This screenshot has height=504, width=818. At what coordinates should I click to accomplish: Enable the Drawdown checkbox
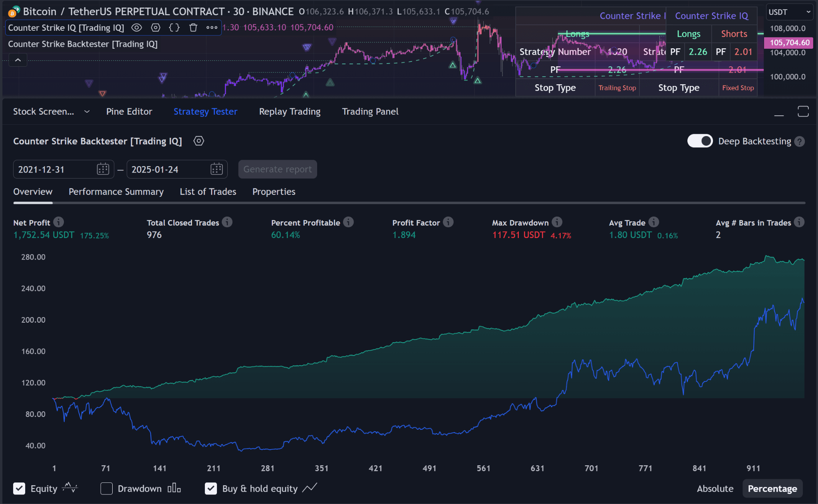click(x=106, y=488)
